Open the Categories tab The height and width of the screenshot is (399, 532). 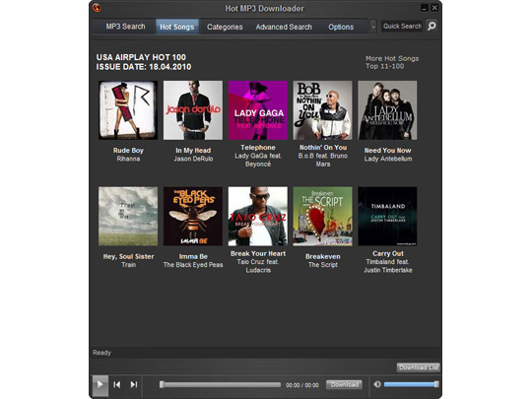tap(225, 27)
